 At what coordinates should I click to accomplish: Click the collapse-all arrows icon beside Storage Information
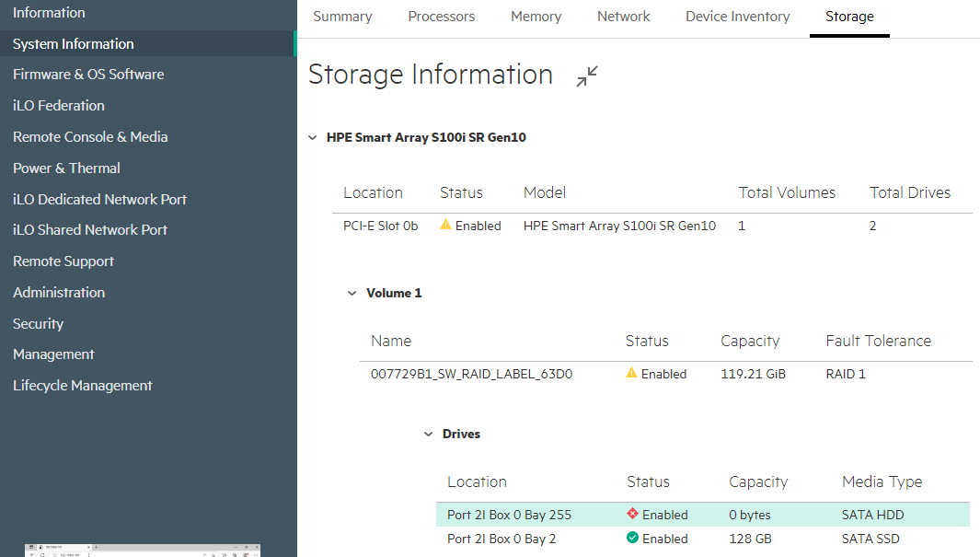[586, 76]
